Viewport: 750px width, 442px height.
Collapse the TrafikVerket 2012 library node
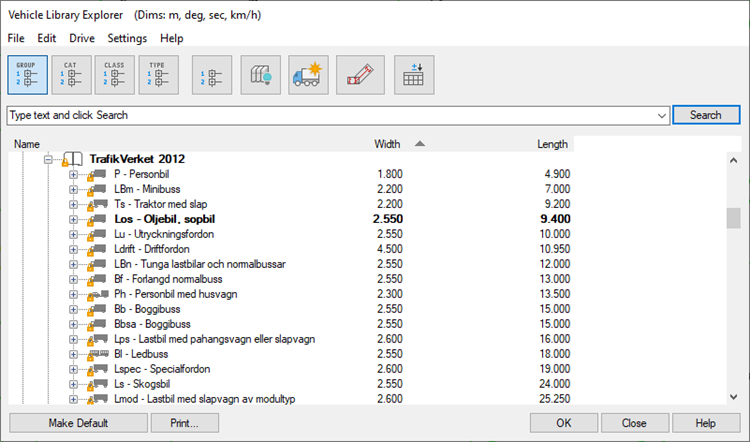click(x=48, y=159)
